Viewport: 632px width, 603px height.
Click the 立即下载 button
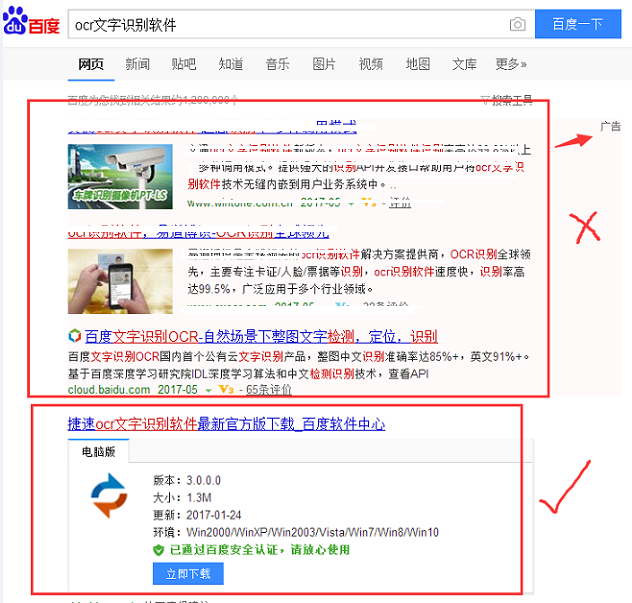(188, 574)
